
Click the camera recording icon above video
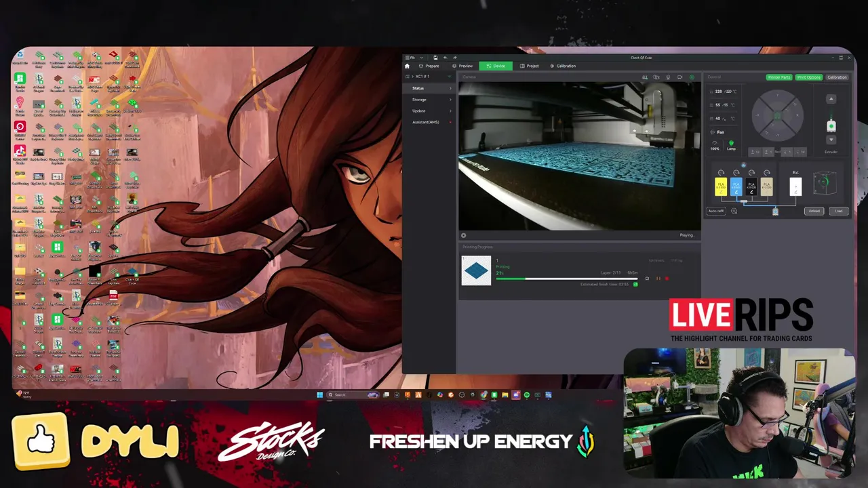click(656, 77)
